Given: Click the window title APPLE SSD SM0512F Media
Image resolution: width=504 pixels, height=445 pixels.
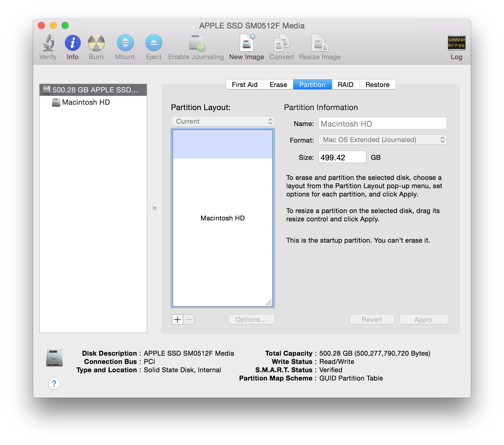Looking at the screenshot, I should [x=252, y=26].
